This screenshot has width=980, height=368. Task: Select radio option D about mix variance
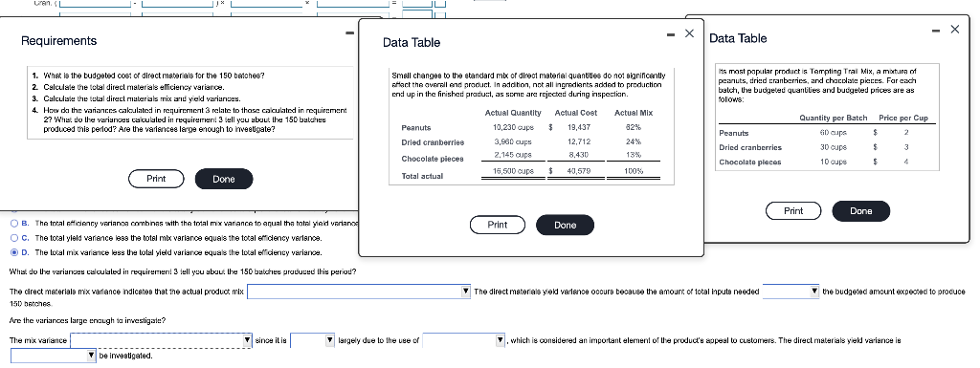click(14, 252)
